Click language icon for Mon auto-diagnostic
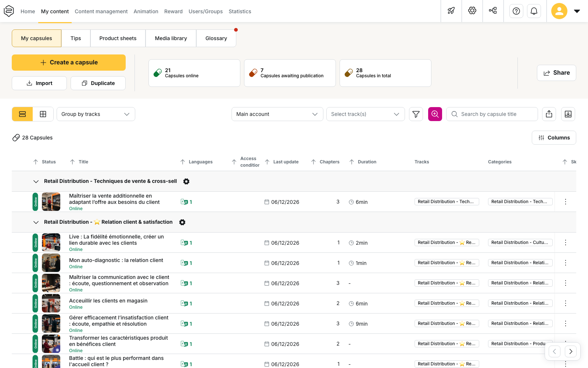Screen dimensions: 588x368 point(184,263)
